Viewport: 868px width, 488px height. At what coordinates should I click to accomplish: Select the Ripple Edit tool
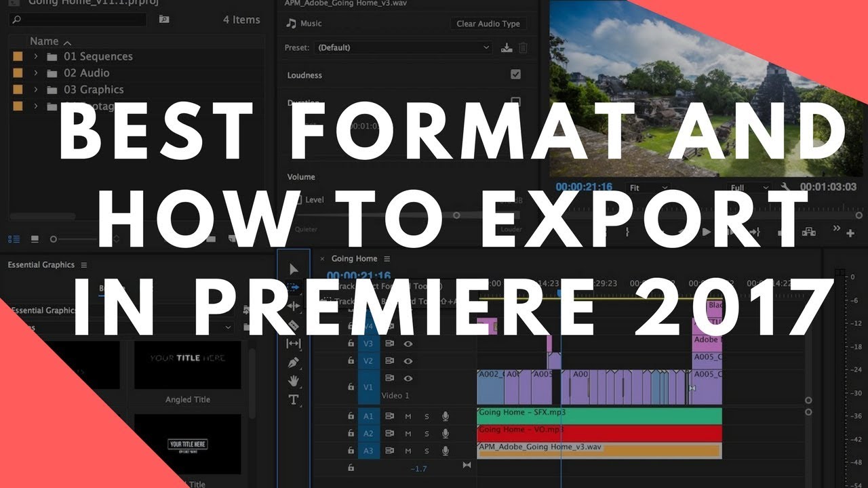[294, 306]
